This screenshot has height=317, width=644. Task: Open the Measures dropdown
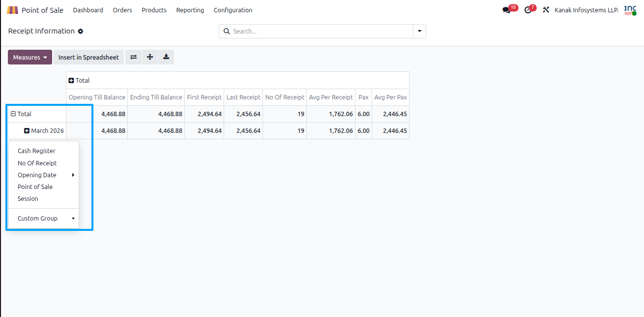pos(30,57)
